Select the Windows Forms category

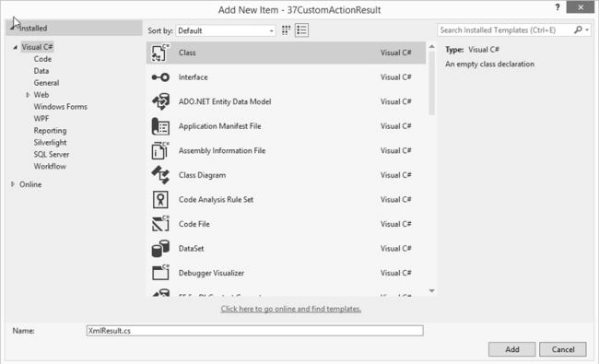pyautogui.click(x=60, y=107)
